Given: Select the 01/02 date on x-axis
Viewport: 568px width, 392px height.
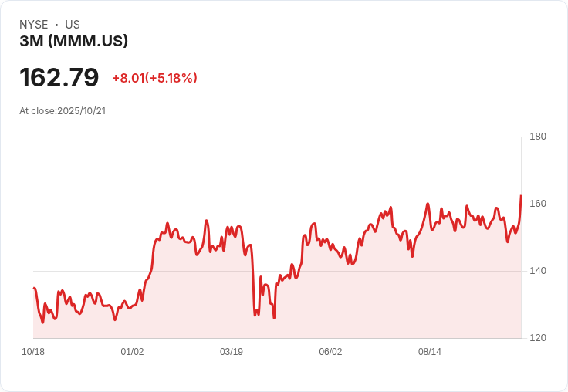Looking at the screenshot, I should [132, 352].
